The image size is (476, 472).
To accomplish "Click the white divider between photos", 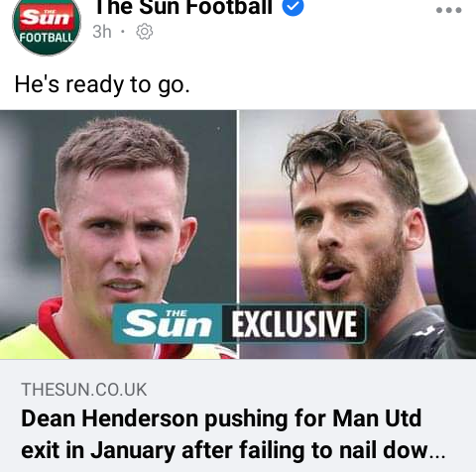I will pos(238,234).
